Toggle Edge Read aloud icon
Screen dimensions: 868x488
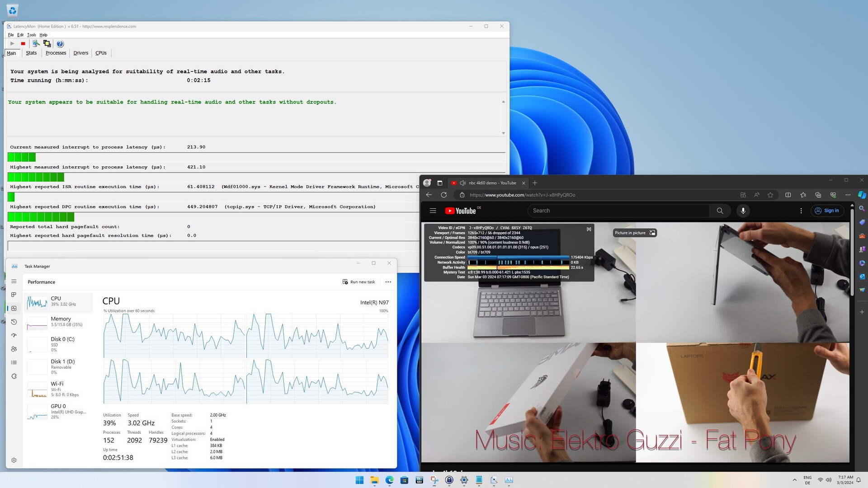click(x=757, y=195)
